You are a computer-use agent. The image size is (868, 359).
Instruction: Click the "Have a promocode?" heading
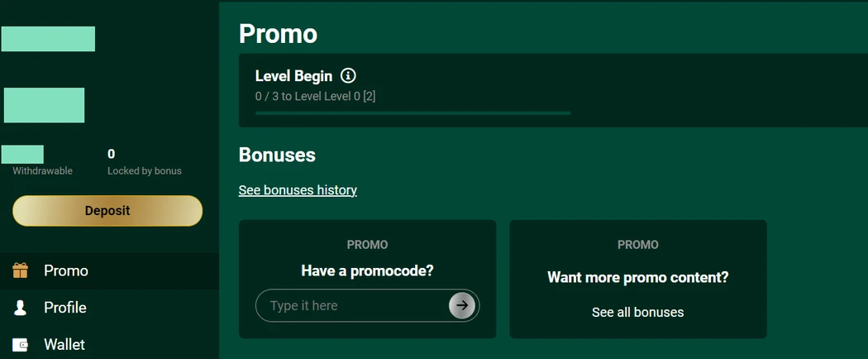click(x=367, y=270)
